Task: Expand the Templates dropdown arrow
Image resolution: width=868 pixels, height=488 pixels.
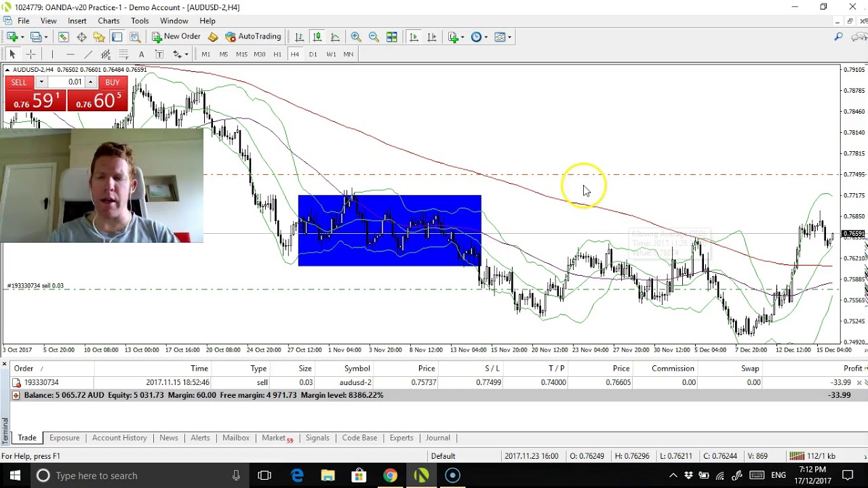Action: click(510, 37)
